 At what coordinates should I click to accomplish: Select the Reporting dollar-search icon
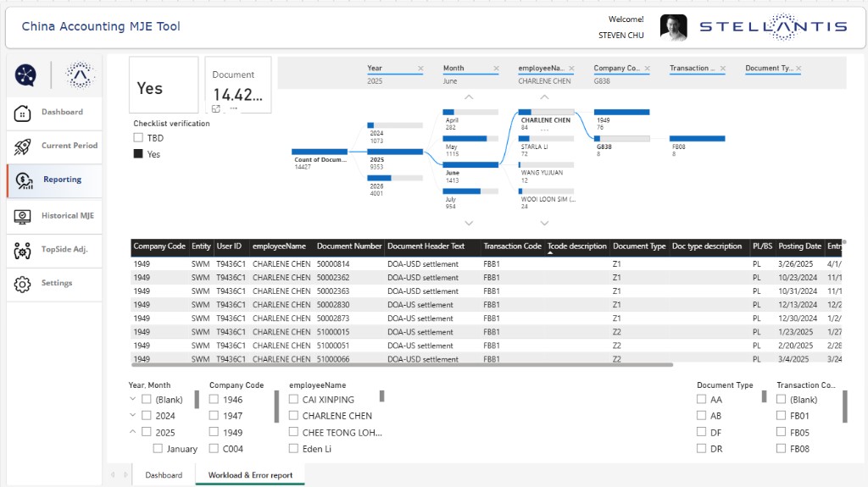tap(24, 180)
